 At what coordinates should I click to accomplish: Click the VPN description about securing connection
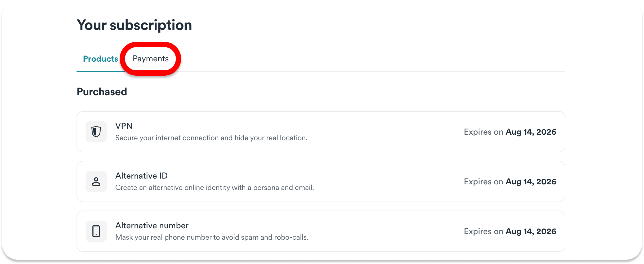tap(211, 138)
